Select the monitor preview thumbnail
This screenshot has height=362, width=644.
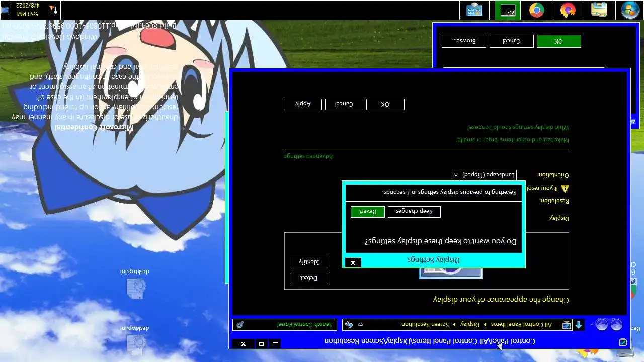pyautogui.click(x=451, y=273)
